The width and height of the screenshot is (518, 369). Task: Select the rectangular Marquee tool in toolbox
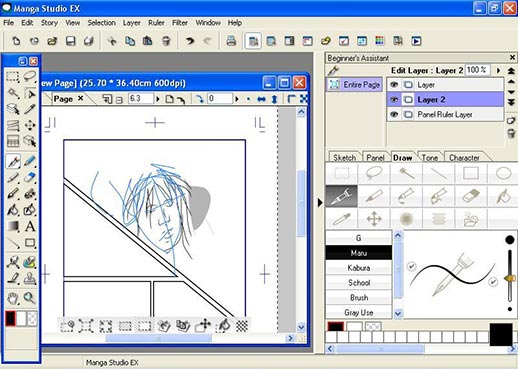[13, 76]
